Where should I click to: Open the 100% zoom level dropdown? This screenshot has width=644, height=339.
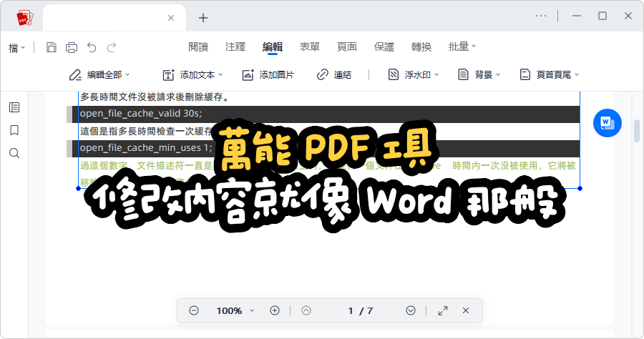235,310
